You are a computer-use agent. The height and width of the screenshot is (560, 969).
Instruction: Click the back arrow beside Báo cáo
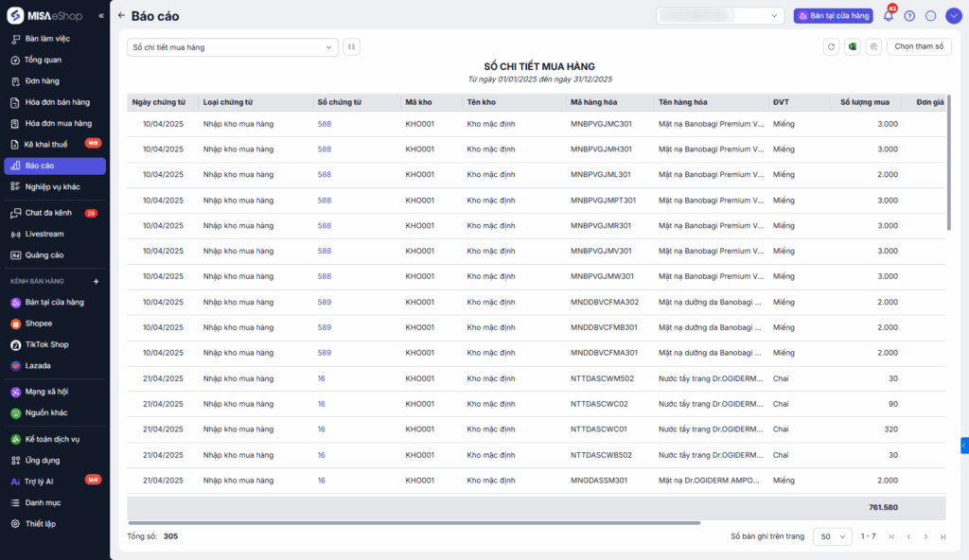[x=121, y=16]
